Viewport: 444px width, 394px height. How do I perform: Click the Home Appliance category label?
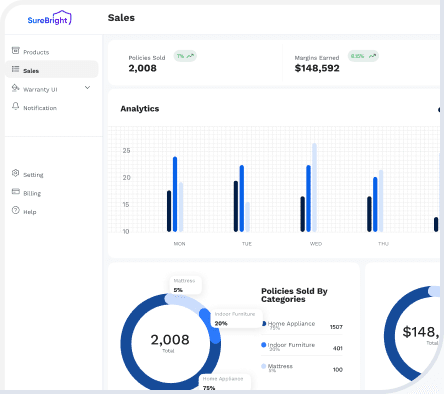[291, 324]
